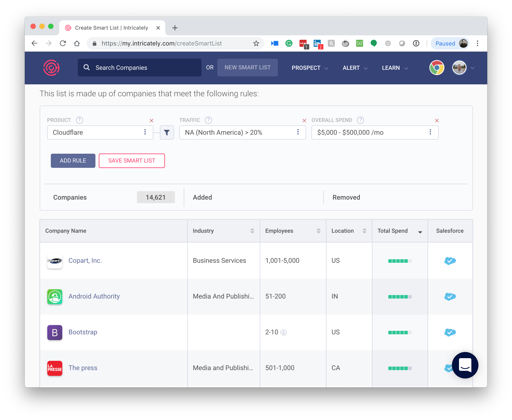Open the Cloudflare product options menu

pos(145,132)
